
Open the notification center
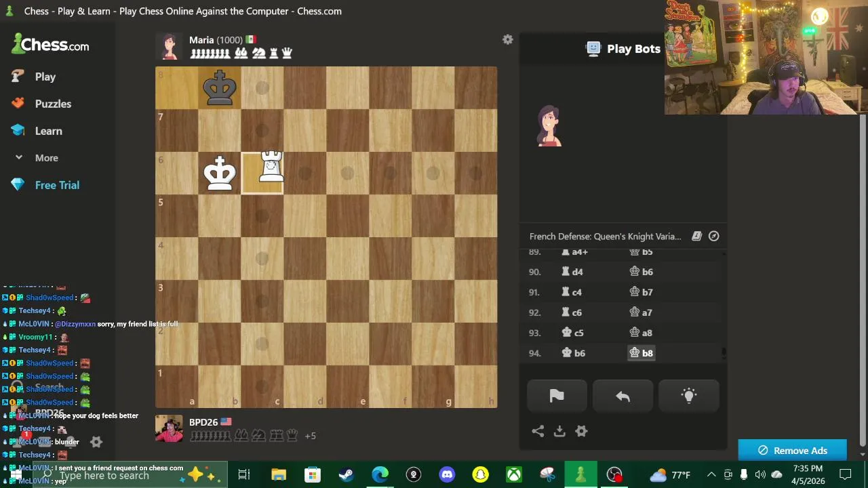click(x=846, y=475)
